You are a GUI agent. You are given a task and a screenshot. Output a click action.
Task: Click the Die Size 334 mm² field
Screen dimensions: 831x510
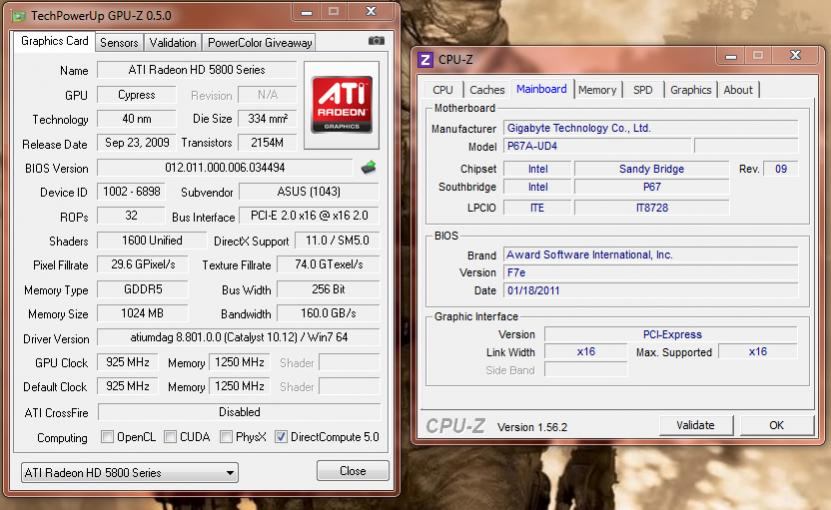click(267, 119)
